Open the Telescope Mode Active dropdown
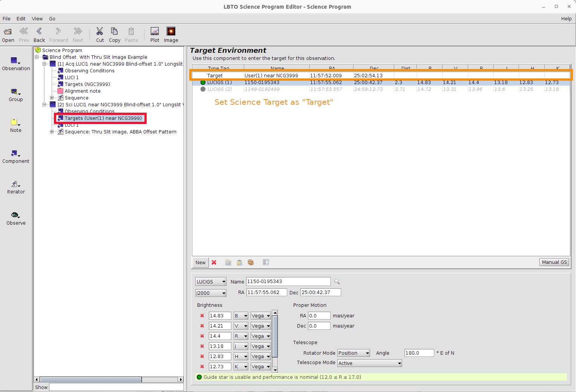576x392 pixels. click(x=369, y=363)
